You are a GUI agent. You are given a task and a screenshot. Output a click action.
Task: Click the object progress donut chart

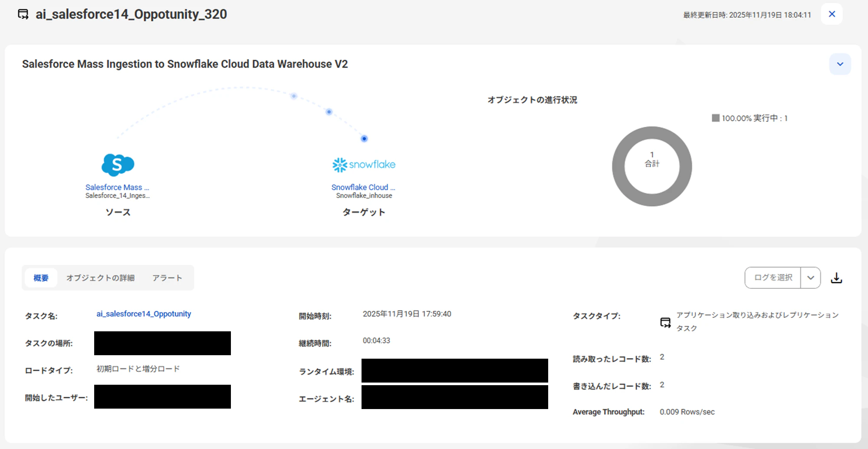(652, 166)
